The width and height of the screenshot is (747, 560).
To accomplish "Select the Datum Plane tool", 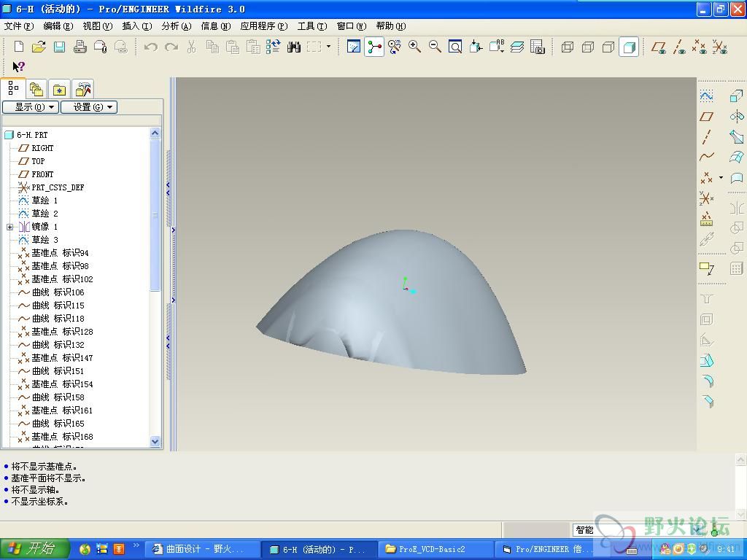I will (x=706, y=116).
